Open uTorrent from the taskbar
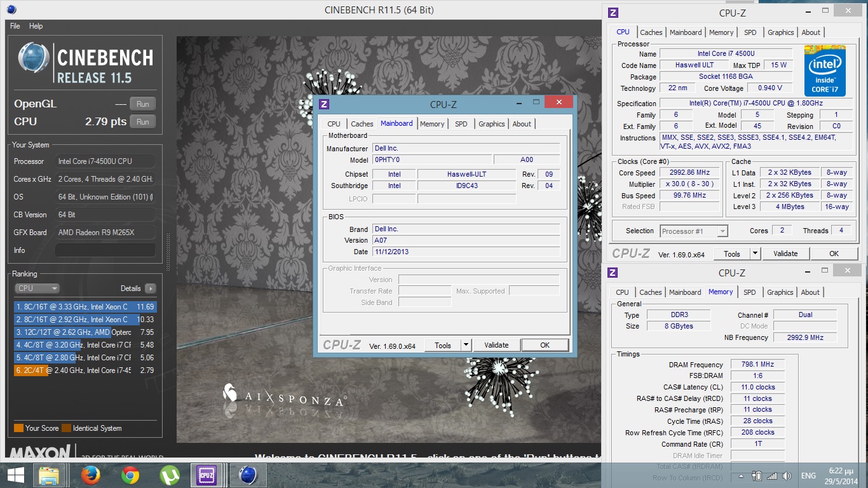 click(x=169, y=475)
